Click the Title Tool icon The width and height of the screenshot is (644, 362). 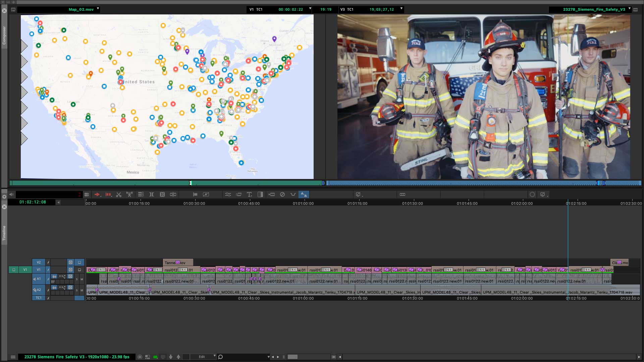pos(250,194)
